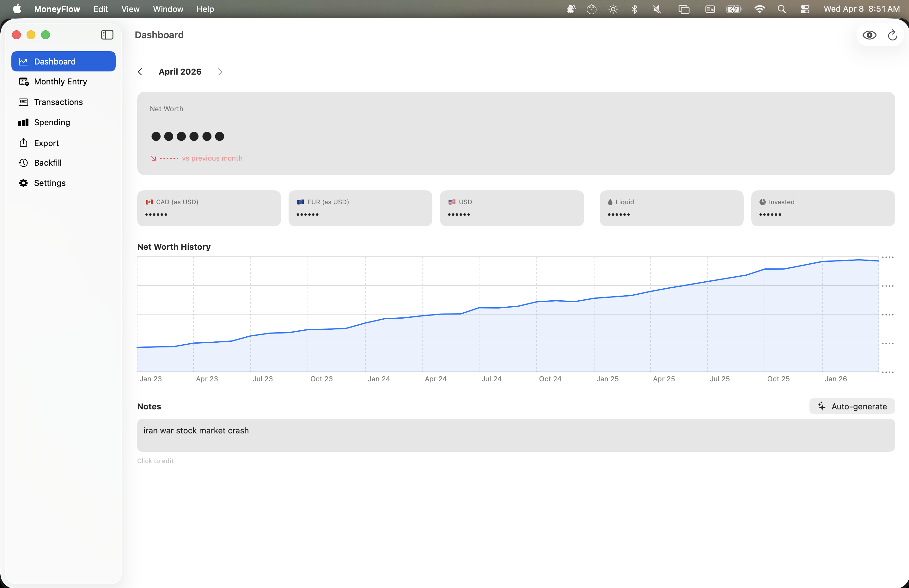Go to the previous month
909x588 pixels.
tap(140, 71)
